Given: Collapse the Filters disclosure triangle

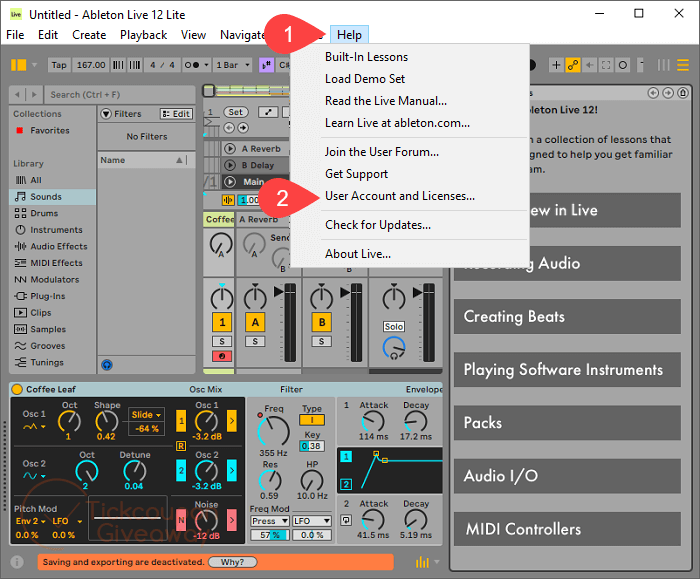Looking at the screenshot, I should click(x=106, y=114).
